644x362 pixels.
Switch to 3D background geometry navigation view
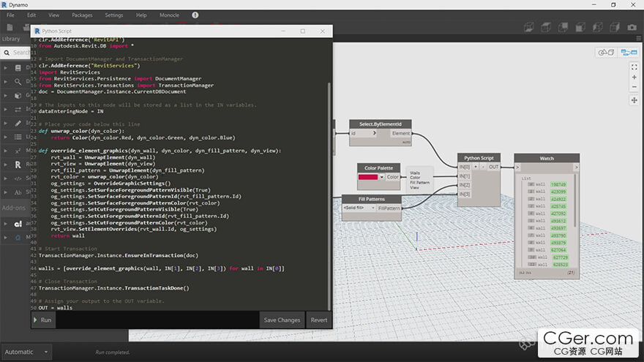click(606, 53)
